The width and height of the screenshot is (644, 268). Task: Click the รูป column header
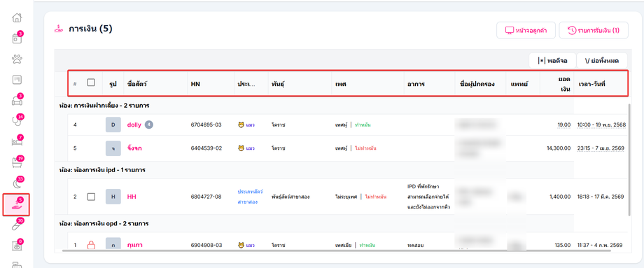click(113, 84)
